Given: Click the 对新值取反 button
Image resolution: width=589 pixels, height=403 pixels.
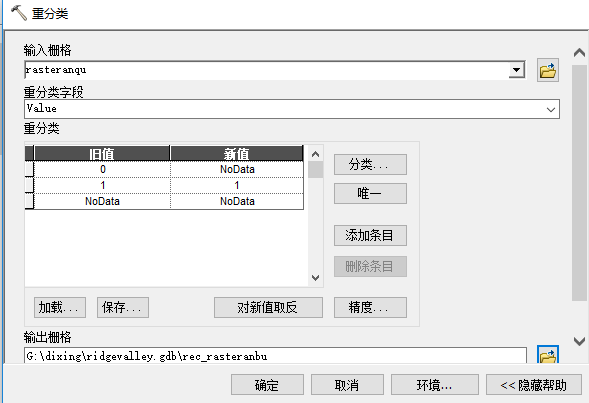Looking at the screenshot, I should (x=268, y=308).
